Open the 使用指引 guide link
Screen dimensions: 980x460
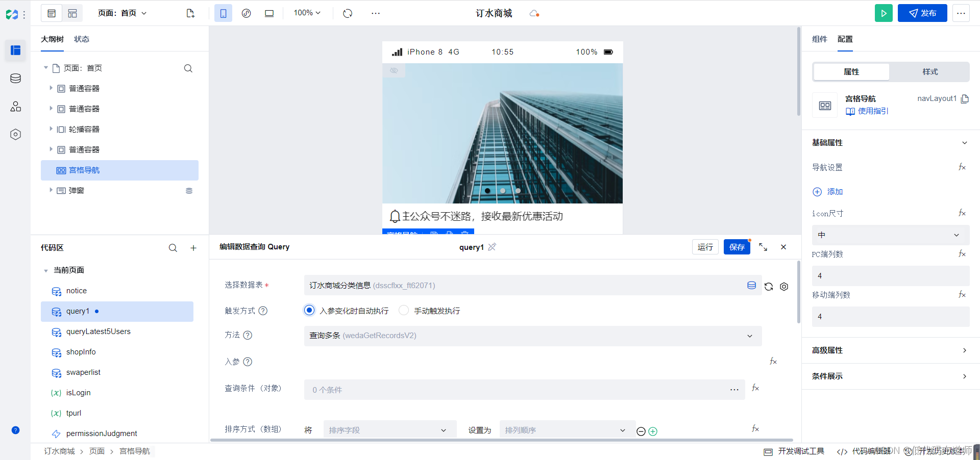867,111
